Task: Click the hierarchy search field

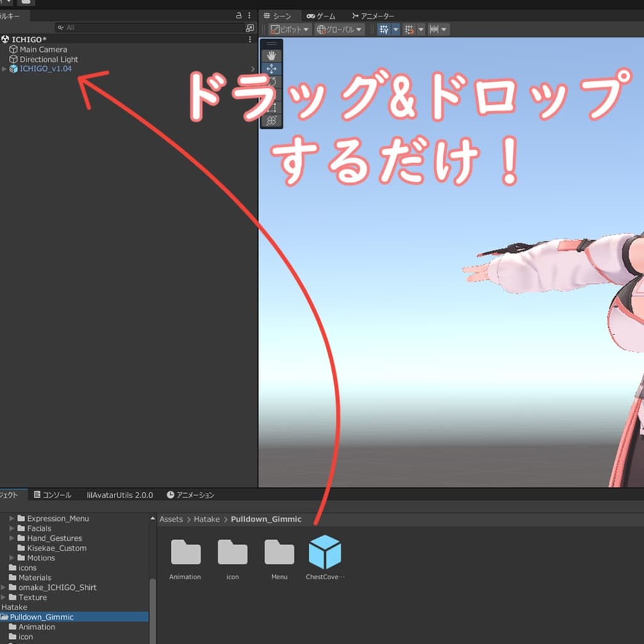Action: [x=151, y=28]
